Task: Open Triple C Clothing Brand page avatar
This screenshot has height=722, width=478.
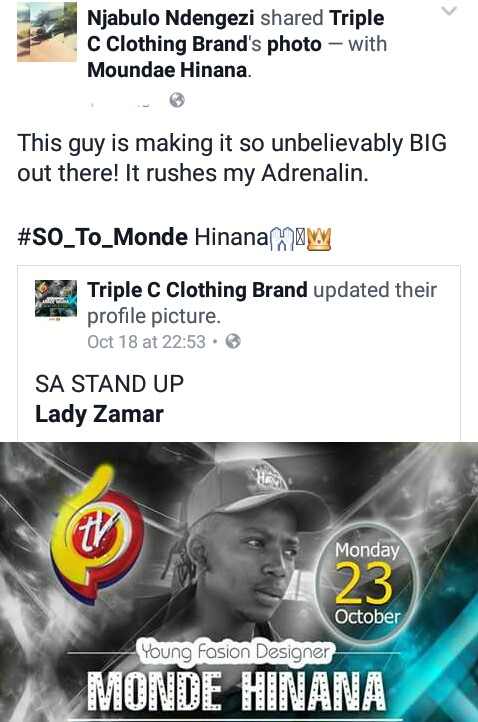Action: (56, 299)
